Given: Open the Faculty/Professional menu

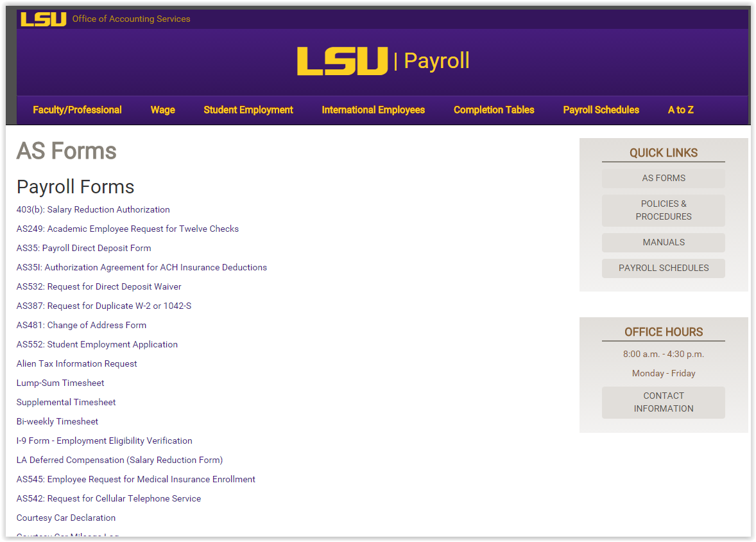Looking at the screenshot, I should (77, 110).
